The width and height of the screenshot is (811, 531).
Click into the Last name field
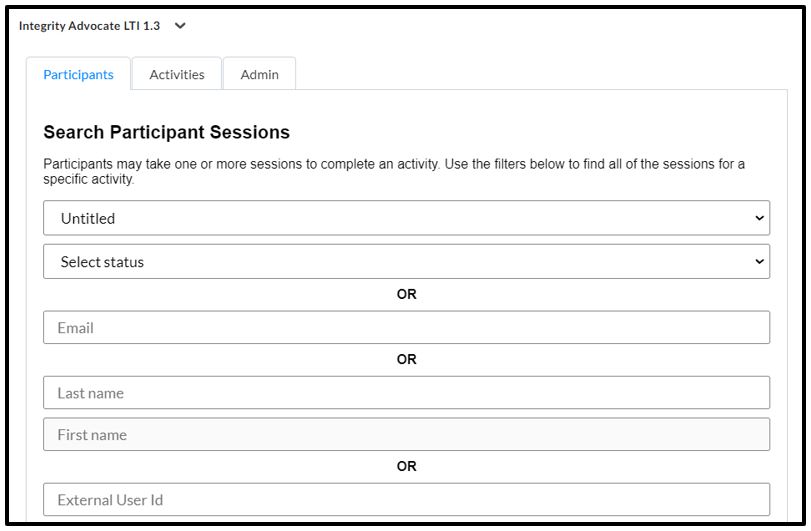[406, 393]
